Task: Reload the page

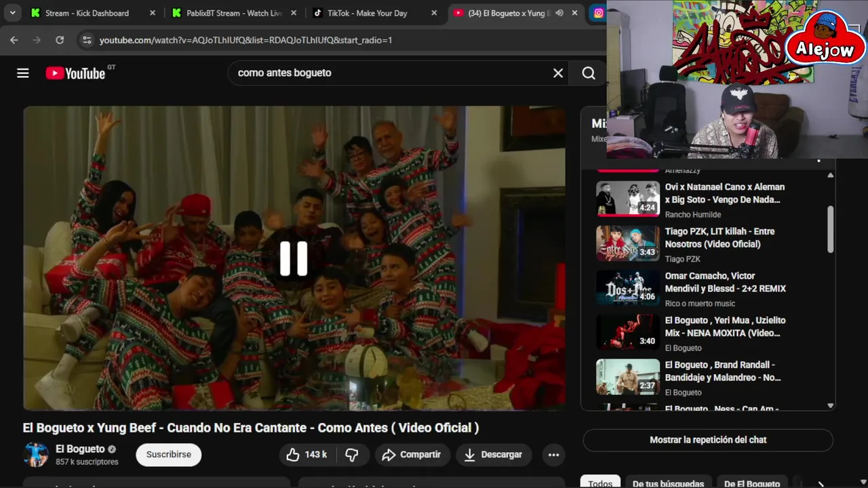Action: [x=60, y=40]
